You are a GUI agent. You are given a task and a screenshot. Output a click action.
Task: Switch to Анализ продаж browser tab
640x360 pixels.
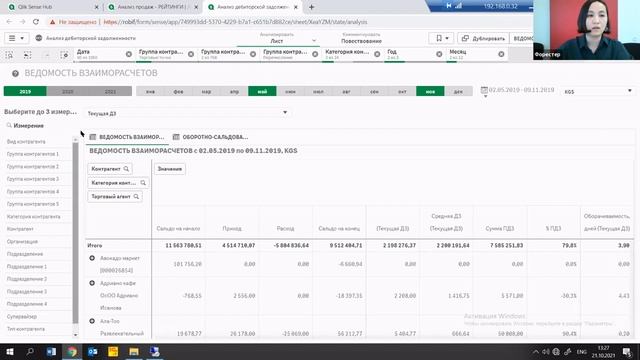coord(153,7)
